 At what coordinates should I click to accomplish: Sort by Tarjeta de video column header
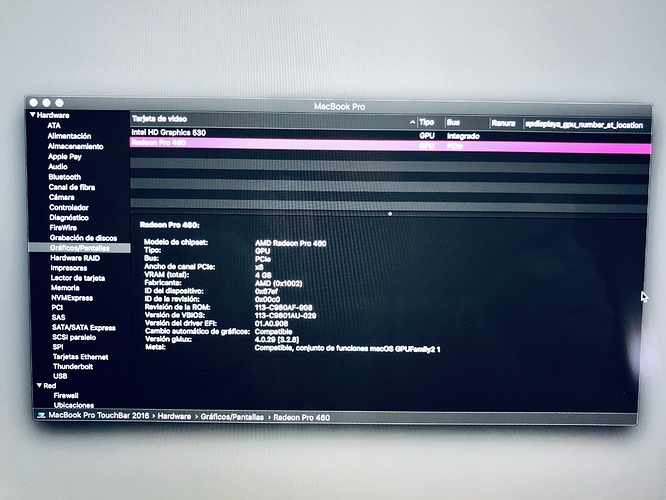point(159,119)
